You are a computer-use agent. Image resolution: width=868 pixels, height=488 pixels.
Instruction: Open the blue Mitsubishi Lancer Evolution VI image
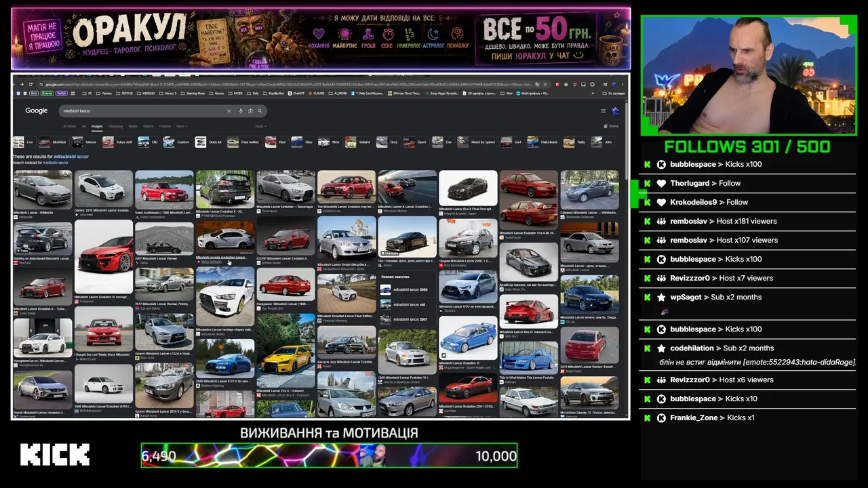click(468, 338)
